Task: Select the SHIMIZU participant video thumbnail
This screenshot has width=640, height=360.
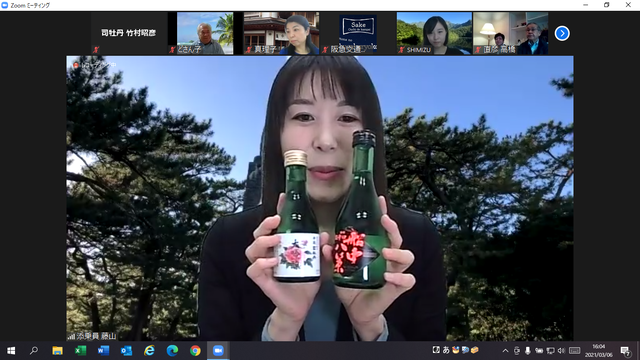Action: point(434,33)
